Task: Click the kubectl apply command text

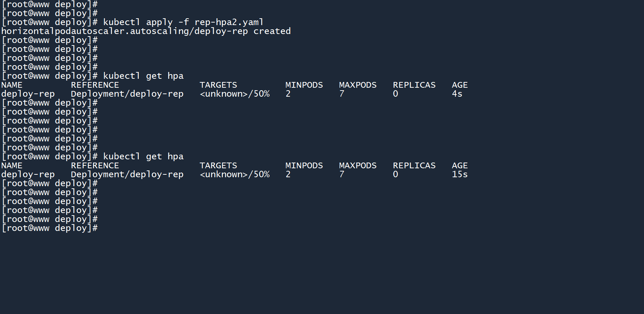Action: 138,22
